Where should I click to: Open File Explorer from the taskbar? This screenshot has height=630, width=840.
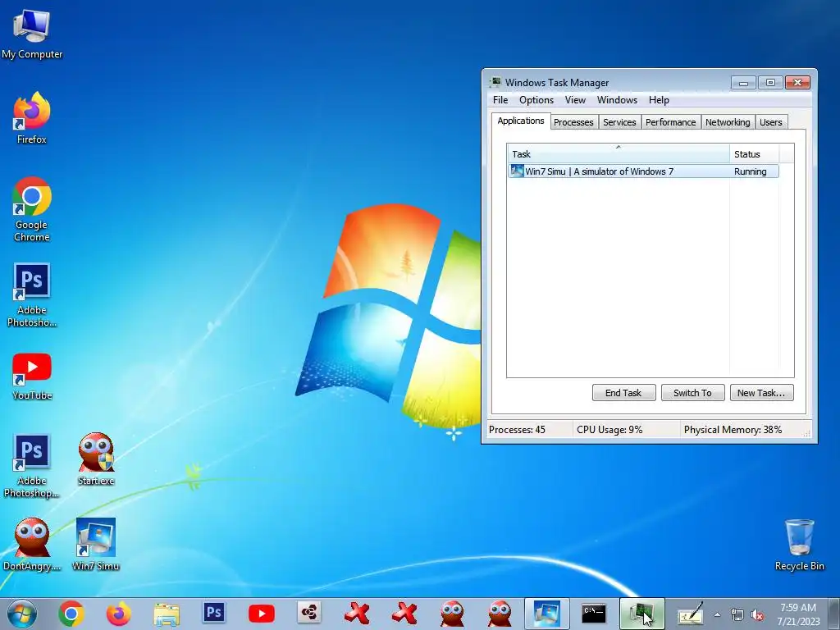pyautogui.click(x=167, y=614)
